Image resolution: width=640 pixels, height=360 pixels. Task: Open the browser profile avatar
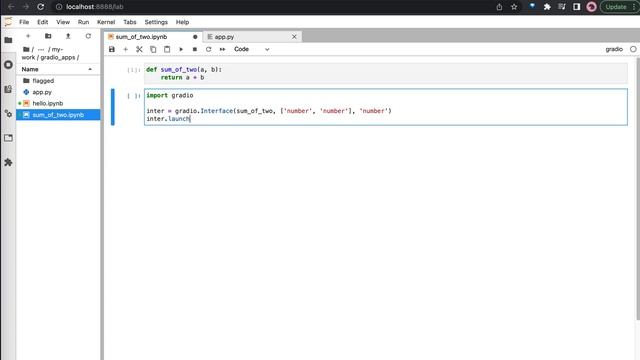pyautogui.click(x=591, y=7)
